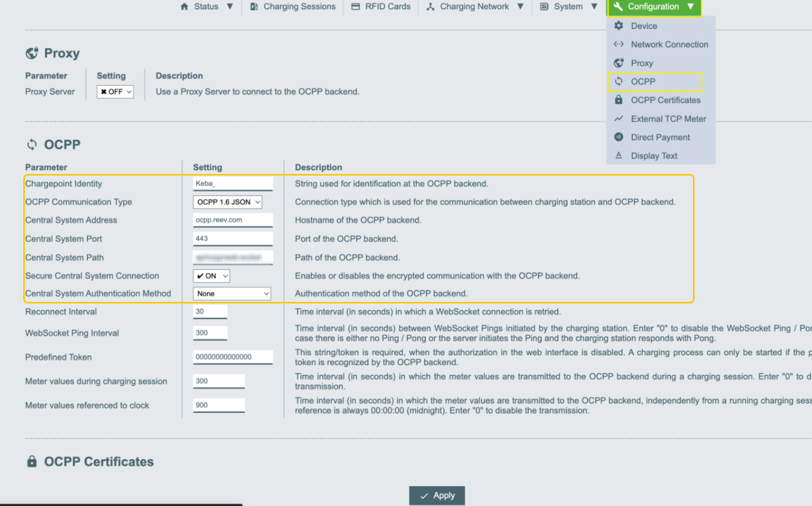The image size is (812, 506).
Task: Expand the System menu arrow
Action: click(x=594, y=6)
